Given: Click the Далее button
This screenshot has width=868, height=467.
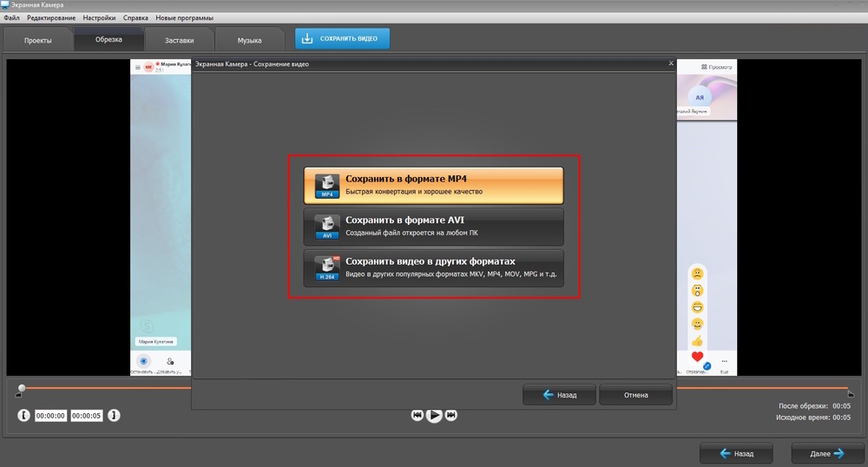Looking at the screenshot, I should coord(827,454).
